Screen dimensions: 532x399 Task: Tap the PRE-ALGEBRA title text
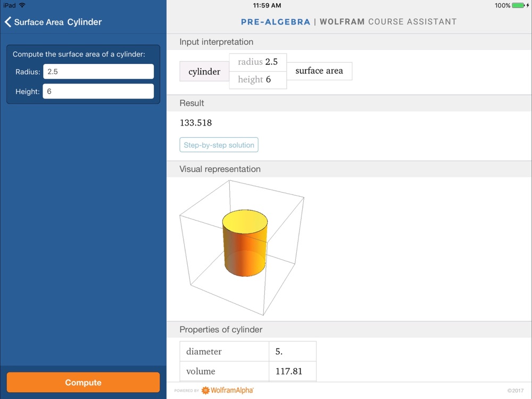pos(276,22)
